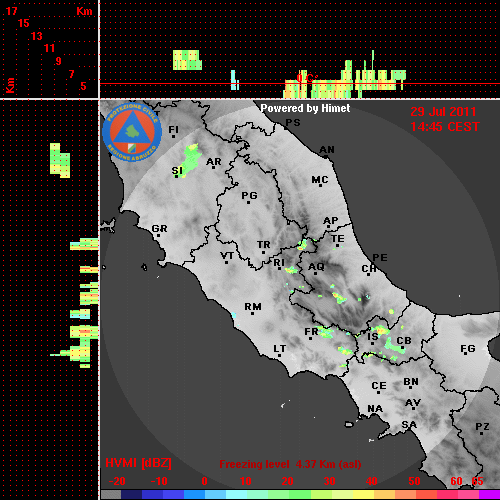Click the '40' dBZ scale value
The image size is (500, 500).
[x=371, y=481]
